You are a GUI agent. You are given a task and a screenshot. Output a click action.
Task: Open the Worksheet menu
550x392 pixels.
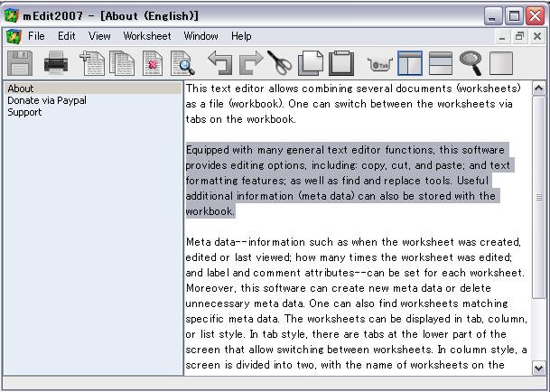tap(147, 36)
